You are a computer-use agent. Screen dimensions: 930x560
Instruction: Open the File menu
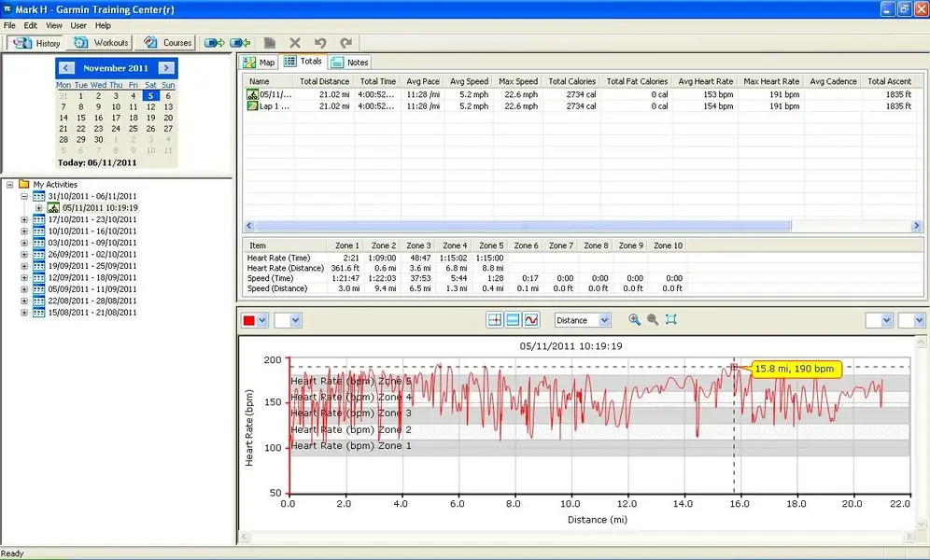(x=9, y=25)
